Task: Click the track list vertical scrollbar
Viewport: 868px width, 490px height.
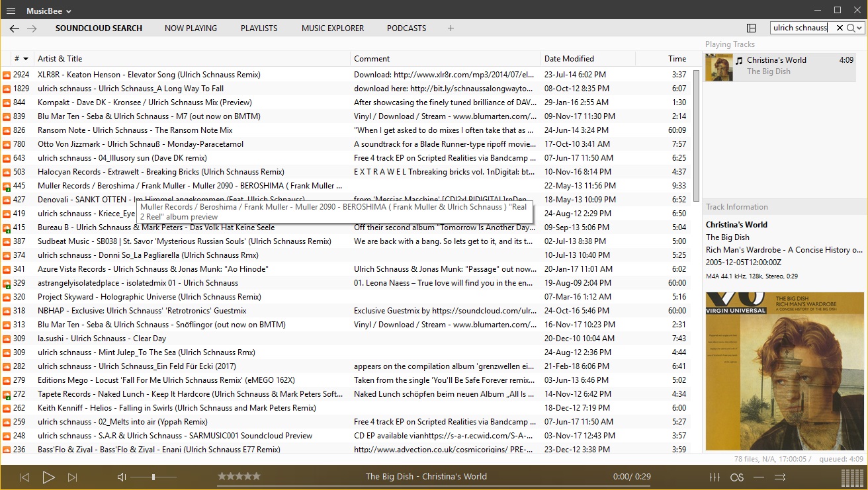Action: click(x=696, y=136)
